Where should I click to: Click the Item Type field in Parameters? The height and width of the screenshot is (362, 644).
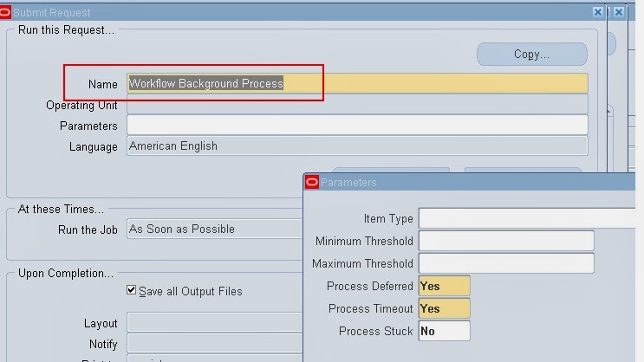(x=527, y=218)
